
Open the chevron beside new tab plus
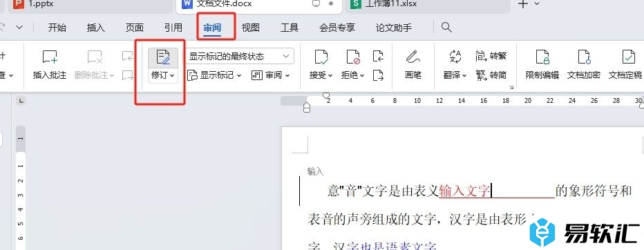click(x=537, y=3)
